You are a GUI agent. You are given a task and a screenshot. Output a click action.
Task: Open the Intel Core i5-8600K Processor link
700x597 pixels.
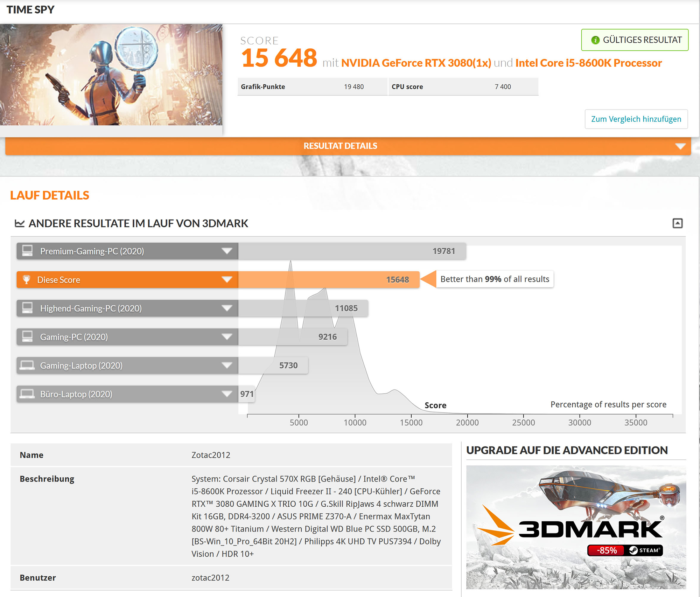tap(588, 63)
